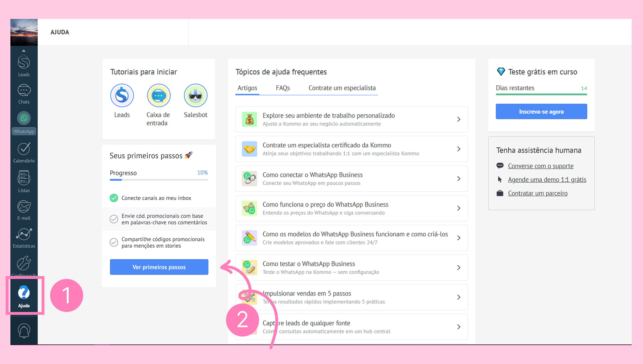The image size is (643, 364).
Task: Click the WhatsApp test notepad icon
Action: (249, 268)
